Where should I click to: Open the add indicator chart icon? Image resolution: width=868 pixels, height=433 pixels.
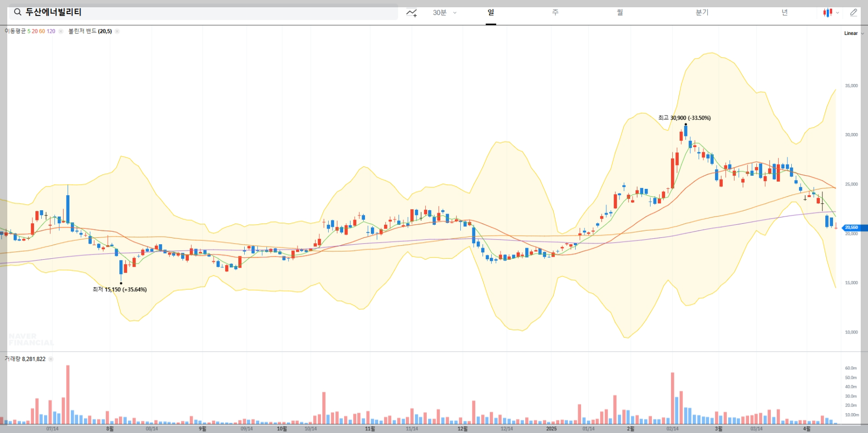point(412,13)
